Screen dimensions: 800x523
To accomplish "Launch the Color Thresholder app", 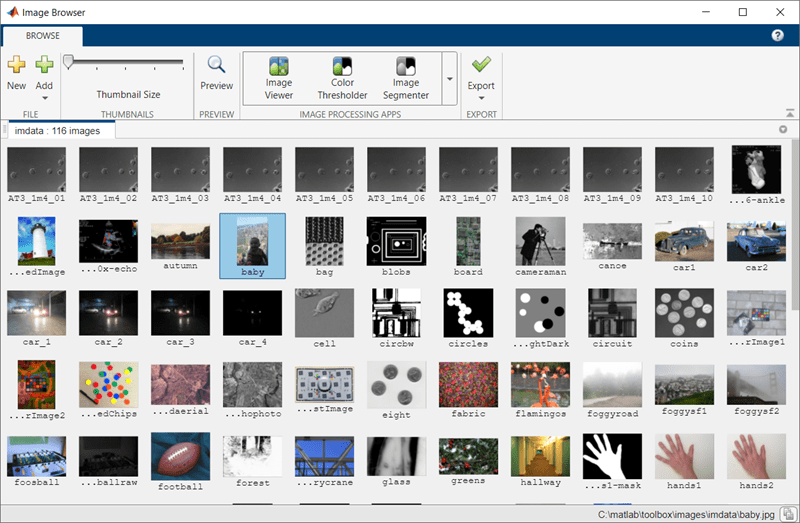I will click(343, 67).
